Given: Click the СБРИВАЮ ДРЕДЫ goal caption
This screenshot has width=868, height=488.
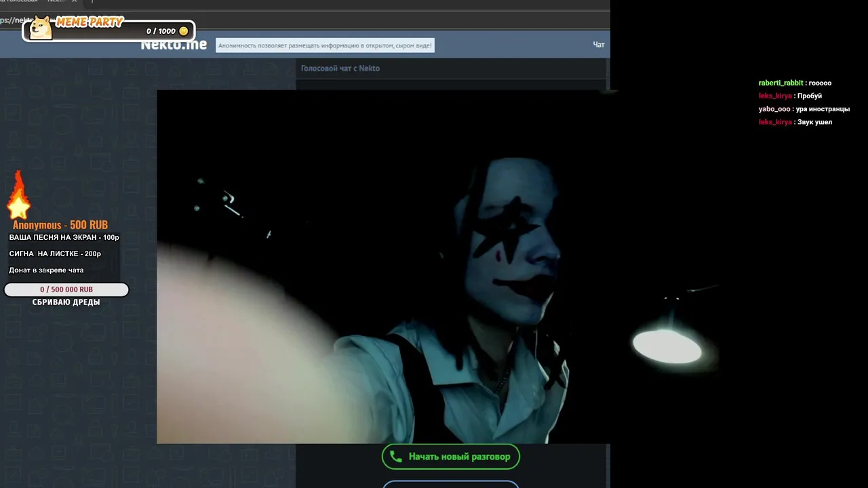Looking at the screenshot, I should coord(66,302).
